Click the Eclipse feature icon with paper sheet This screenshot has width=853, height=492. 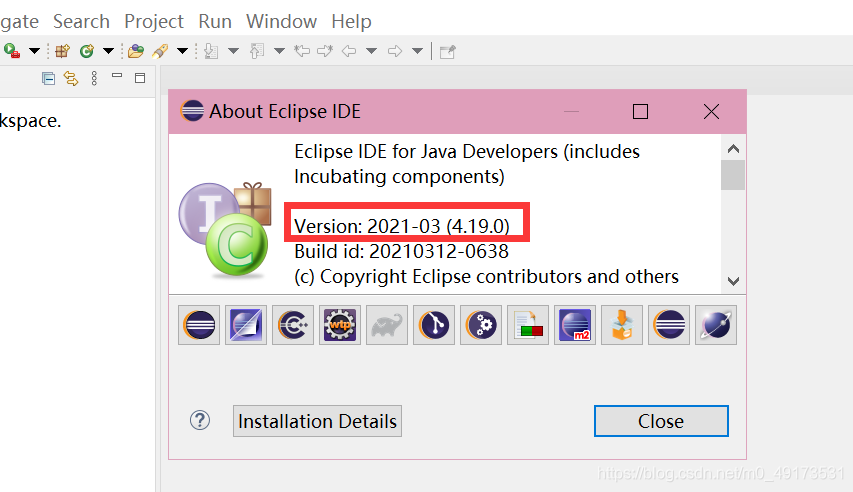coord(246,325)
